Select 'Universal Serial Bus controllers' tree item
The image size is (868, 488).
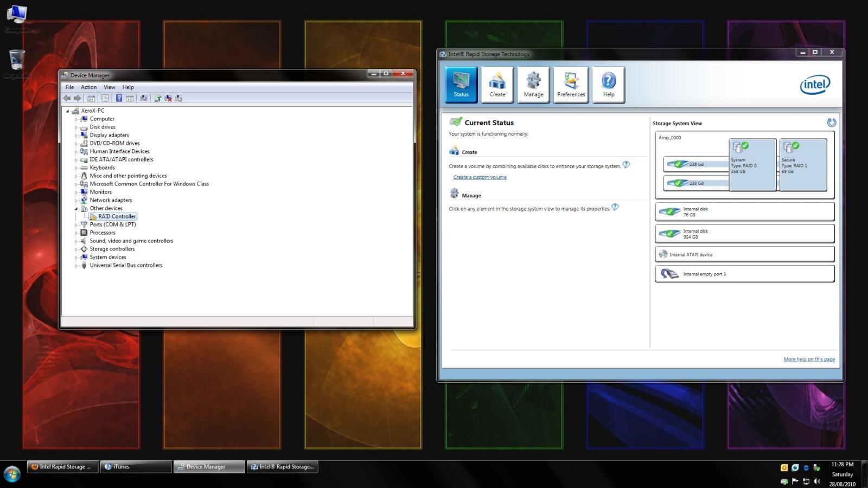coord(126,265)
